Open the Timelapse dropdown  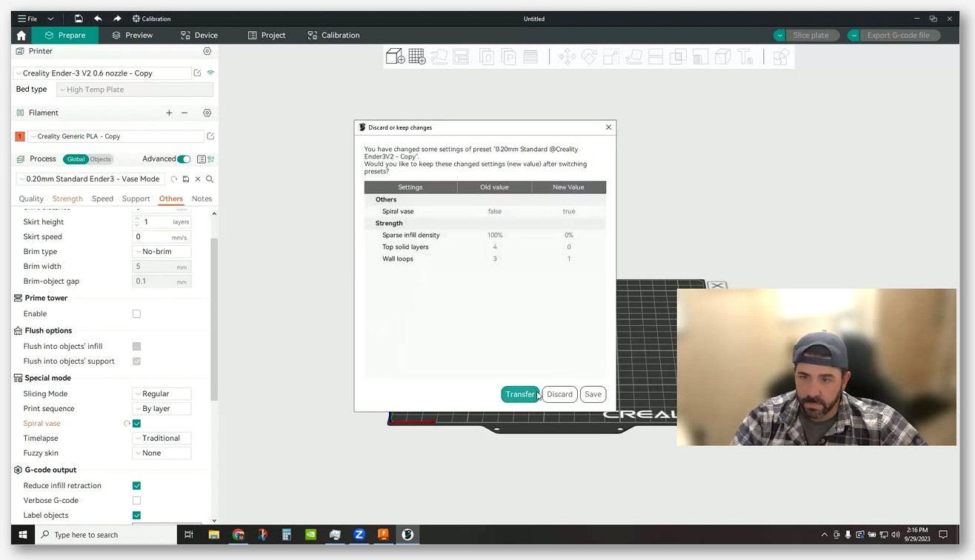pos(162,439)
